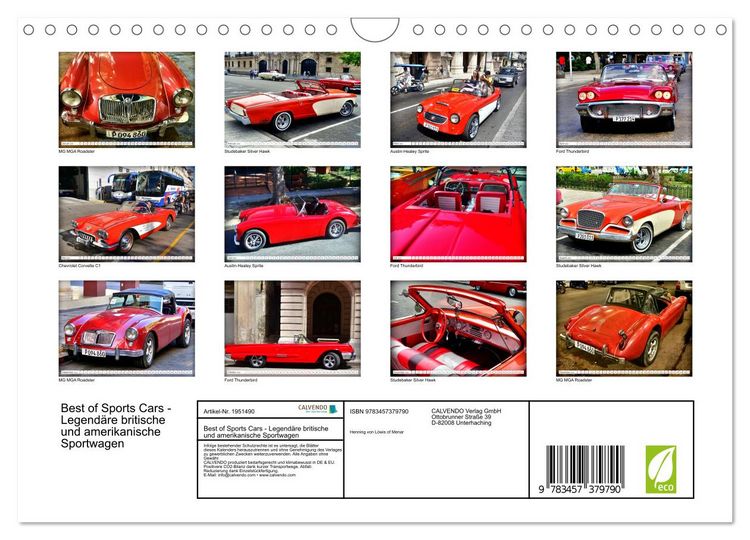Screen dimensions: 750x540
Task: Open the MG MGA Roadster rear-view photo
Action: point(624,328)
